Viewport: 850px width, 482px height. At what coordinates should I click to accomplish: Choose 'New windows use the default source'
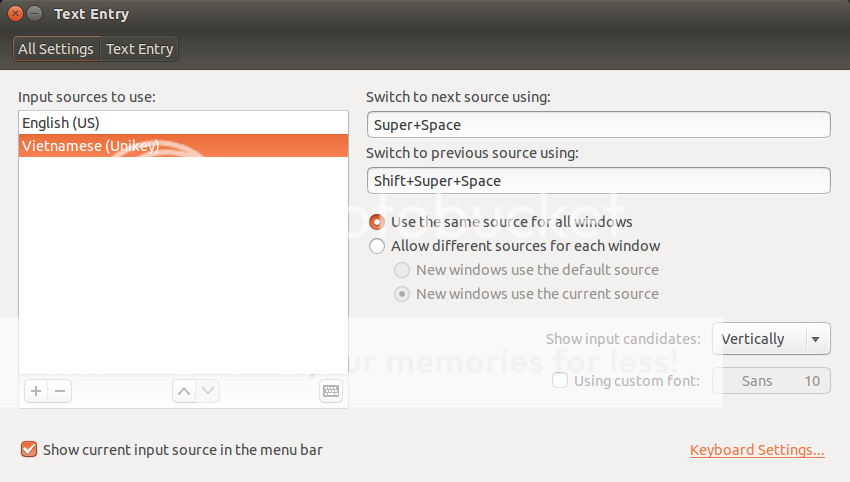pos(402,270)
